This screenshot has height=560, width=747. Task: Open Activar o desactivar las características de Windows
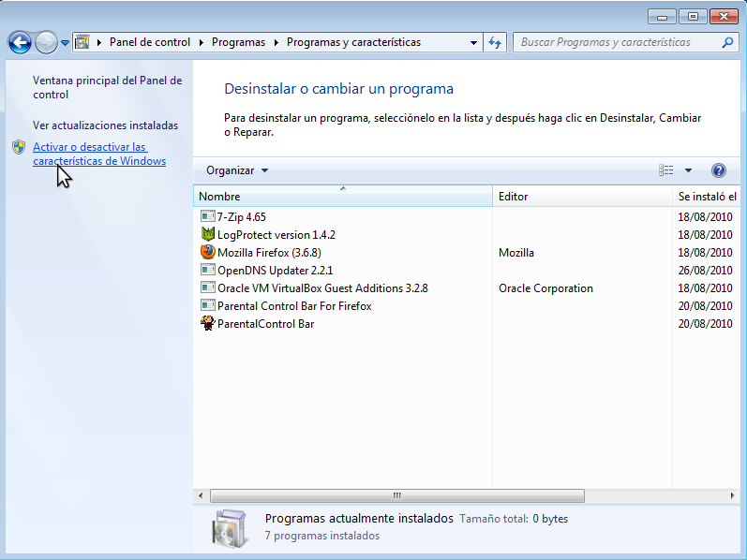click(x=99, y=154)
